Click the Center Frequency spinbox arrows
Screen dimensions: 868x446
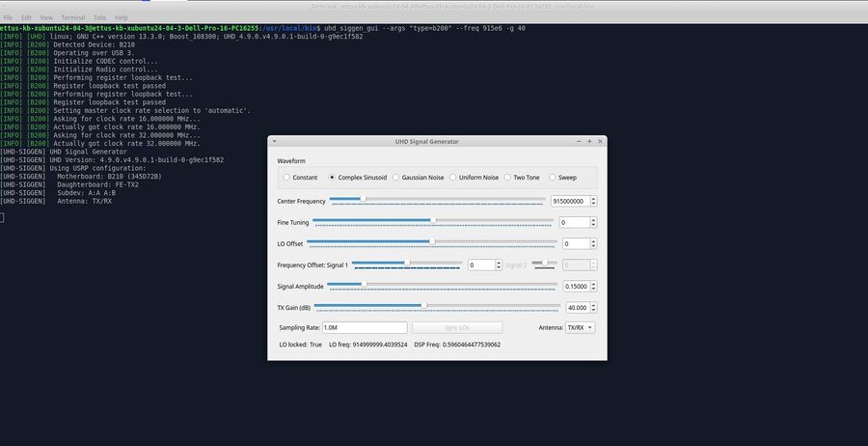coord(593,201)
